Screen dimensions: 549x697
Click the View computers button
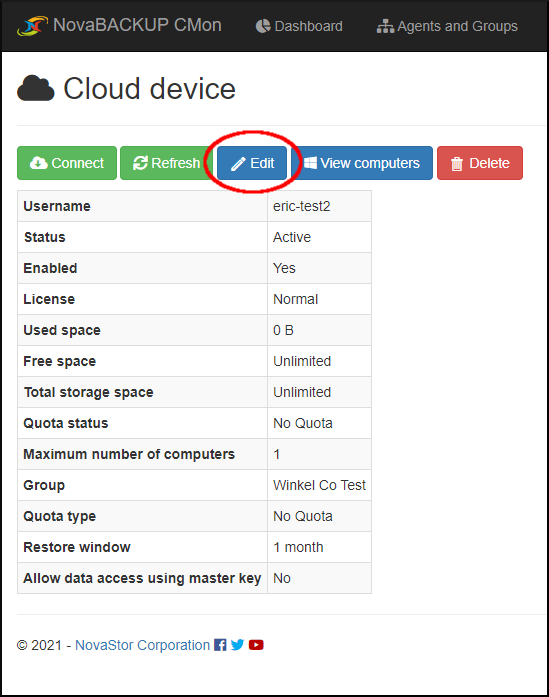pyautogui.click(x=362, y=163)
